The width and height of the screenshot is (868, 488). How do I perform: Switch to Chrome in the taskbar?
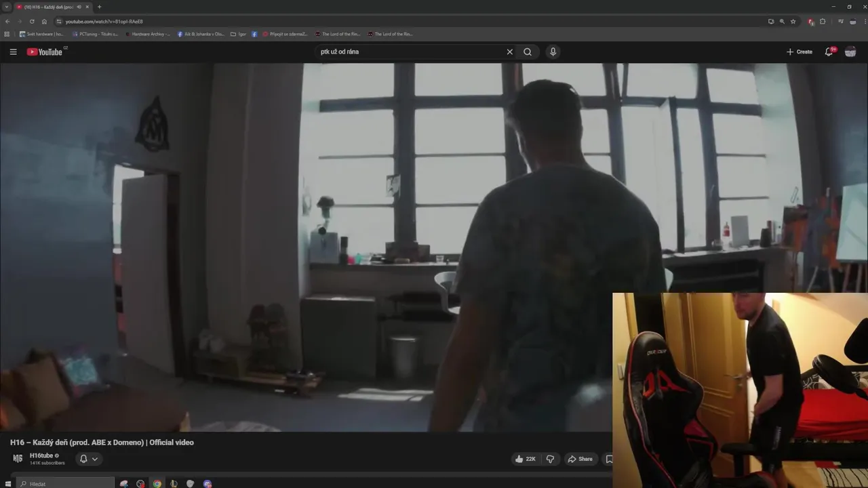[x=157, y=483]
